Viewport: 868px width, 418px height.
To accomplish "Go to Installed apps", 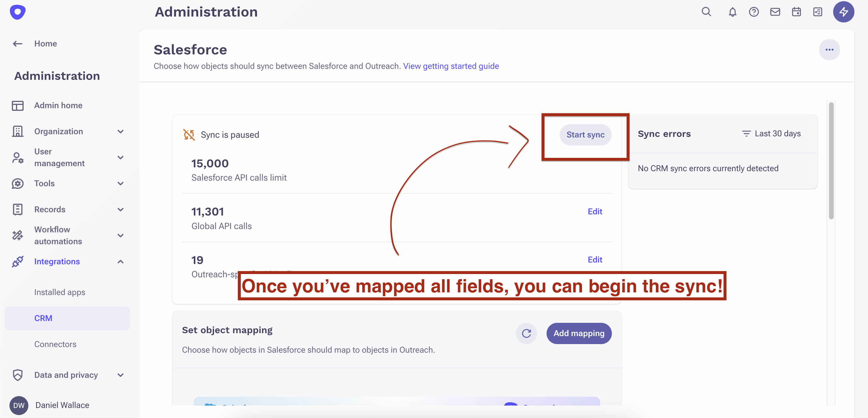I will coord(60,292).
